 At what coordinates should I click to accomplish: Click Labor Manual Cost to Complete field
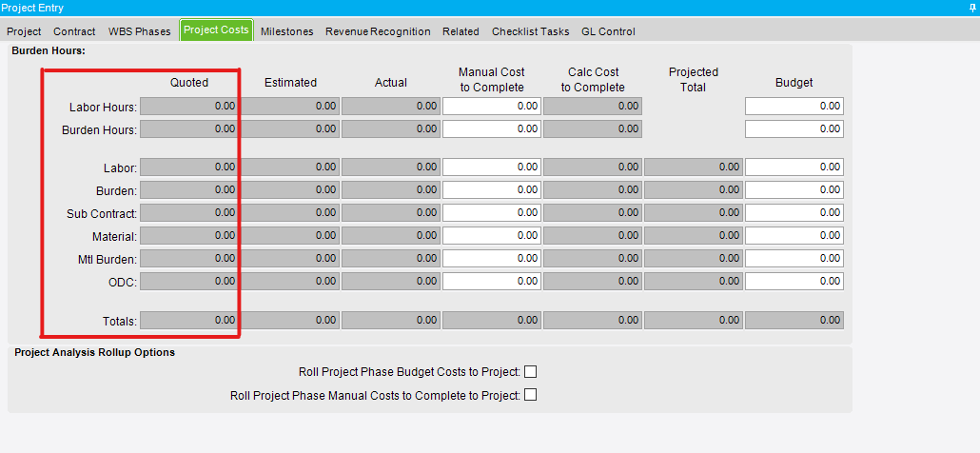[492, 167]
